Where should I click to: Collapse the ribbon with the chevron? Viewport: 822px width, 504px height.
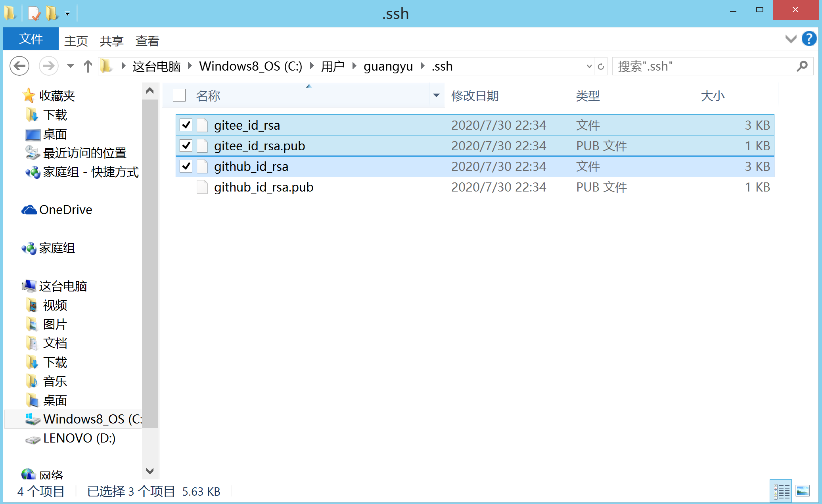click(x=790, y=39)
